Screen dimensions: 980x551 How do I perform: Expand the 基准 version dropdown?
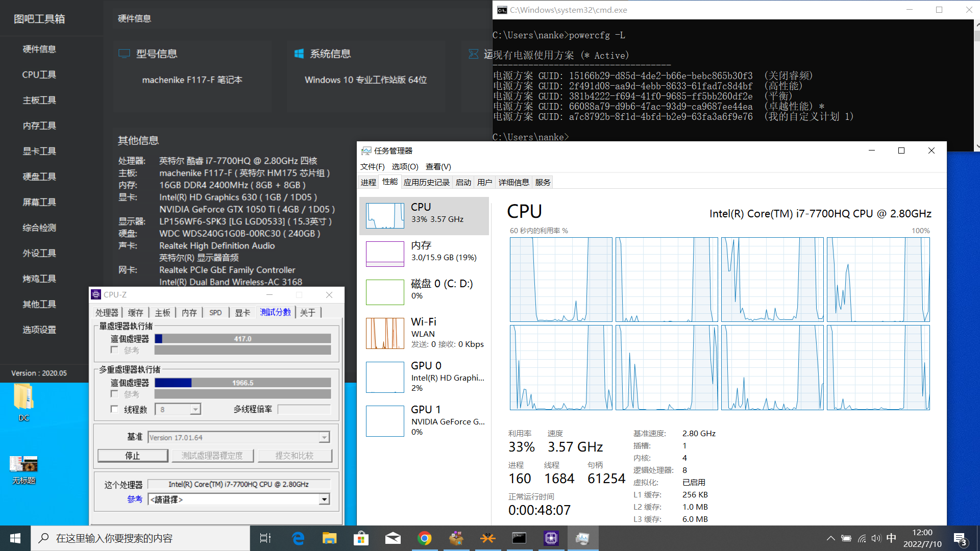(x=324, y=437)
